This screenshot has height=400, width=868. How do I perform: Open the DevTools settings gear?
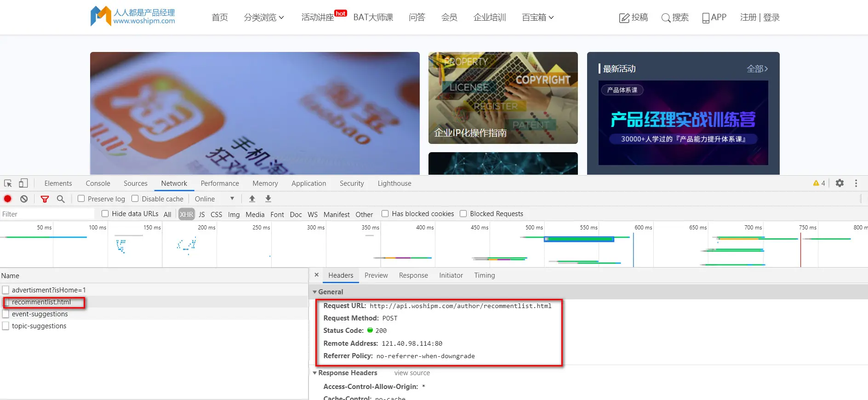(x=839, y=183)
